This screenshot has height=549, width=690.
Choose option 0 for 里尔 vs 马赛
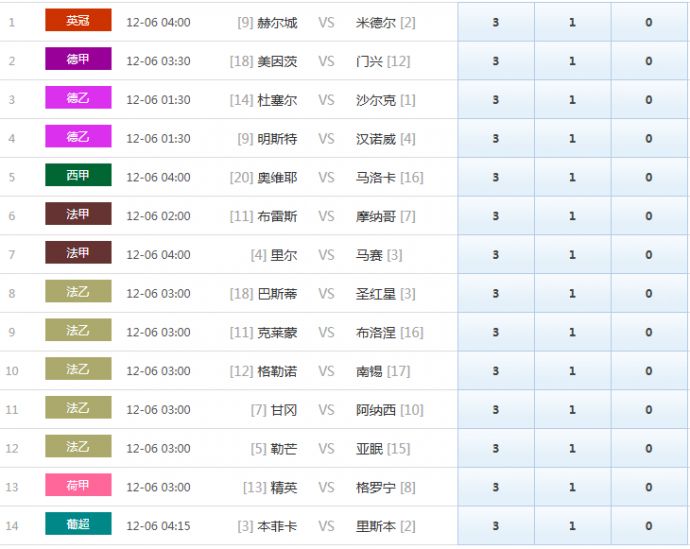click(x=648, y=255)
